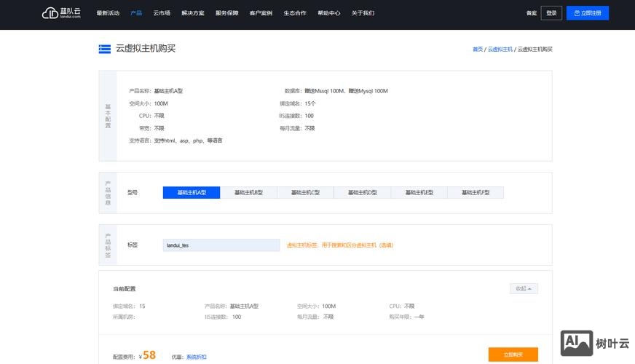Open the 客户案例 menu item
The image size is (635, 364).
tap(261, 13)
